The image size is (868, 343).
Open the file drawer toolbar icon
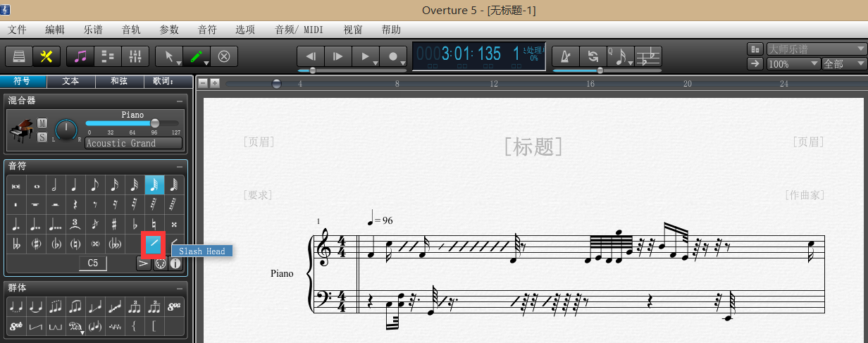coord(19,56)
